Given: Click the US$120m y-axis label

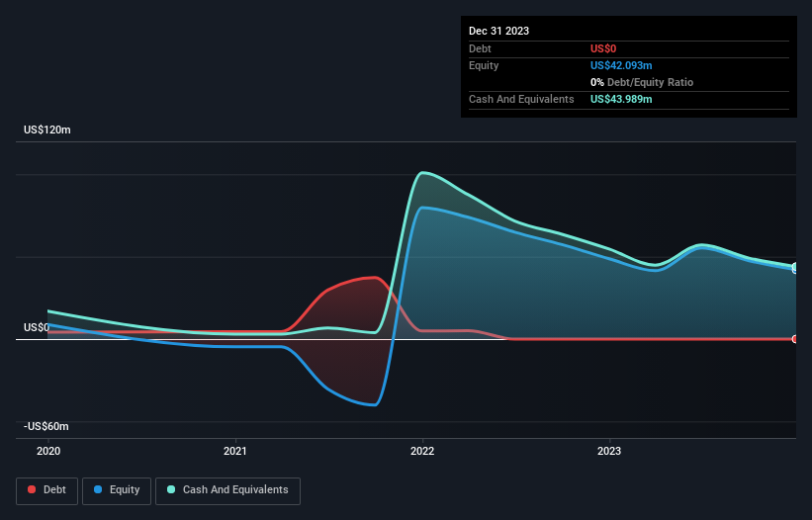Looking at the screenshot, I should pyautogui.click(x=47, y=130).
